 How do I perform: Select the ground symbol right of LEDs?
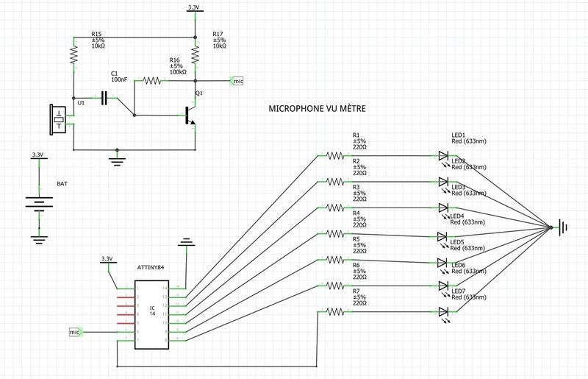point(563,228)
